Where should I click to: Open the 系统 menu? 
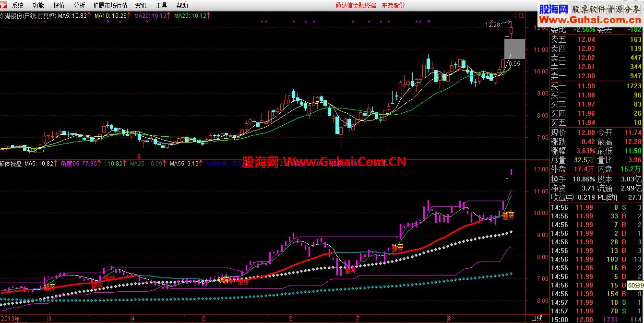point(18,6)
